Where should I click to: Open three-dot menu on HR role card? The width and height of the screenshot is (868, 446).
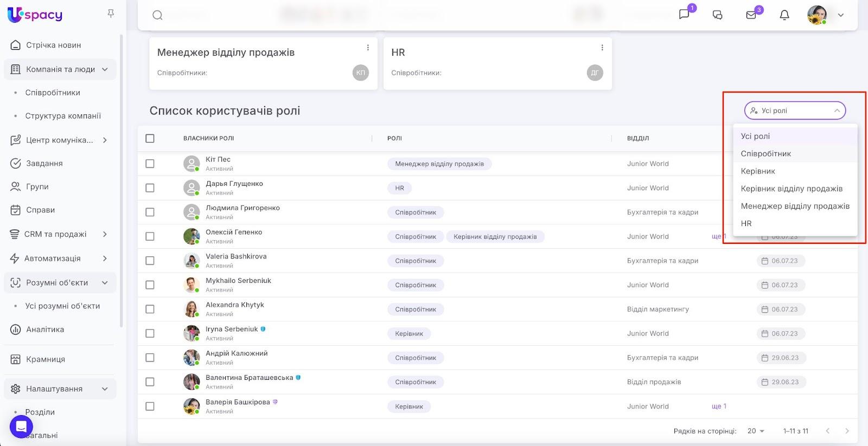tap(602, 48)
